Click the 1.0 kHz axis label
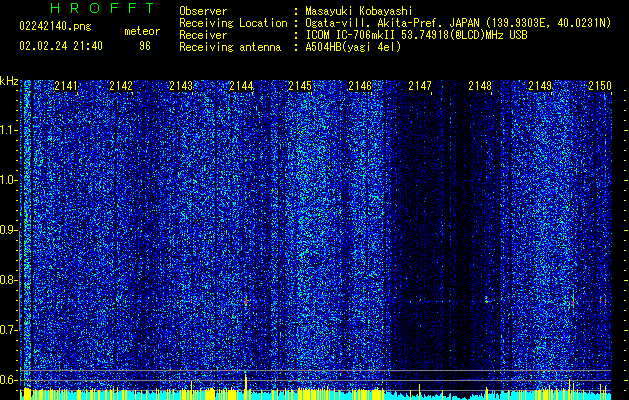 (x=8, y=180)
